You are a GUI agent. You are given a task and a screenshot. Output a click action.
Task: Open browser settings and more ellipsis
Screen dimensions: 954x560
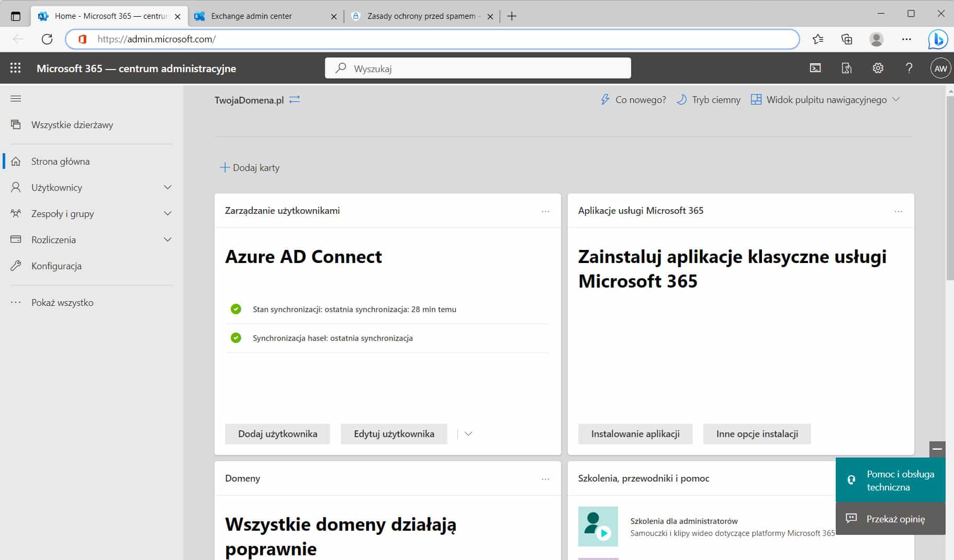[906, 39]
